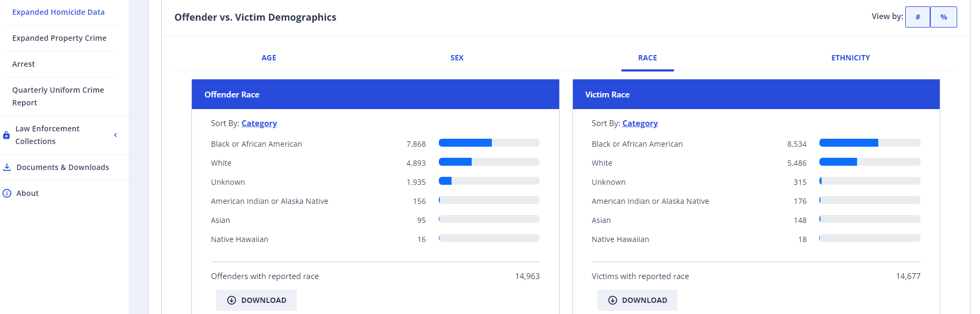This screenshot has height=314, width=980.
Task: Open Quarterly Uniform Crime Report
Action: [58, 96]
